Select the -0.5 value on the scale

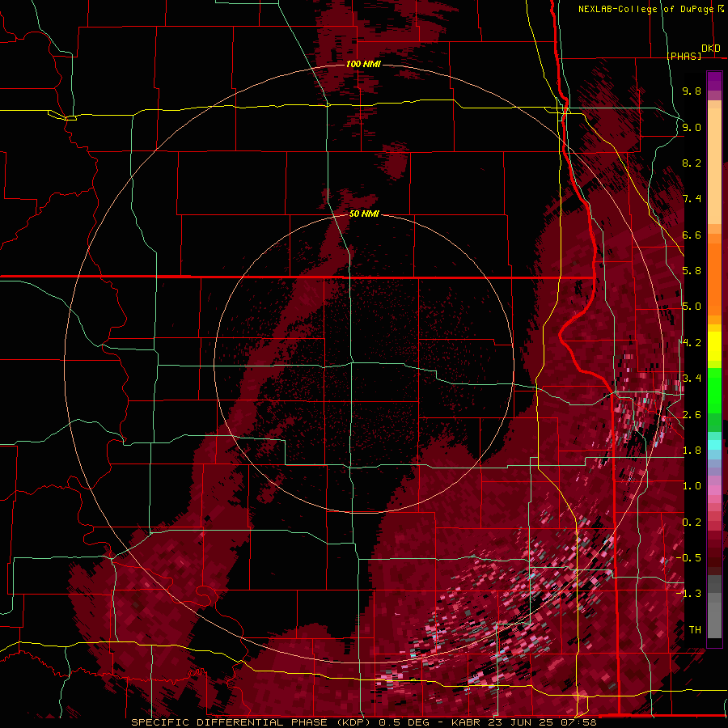click(x=688, y=558)
